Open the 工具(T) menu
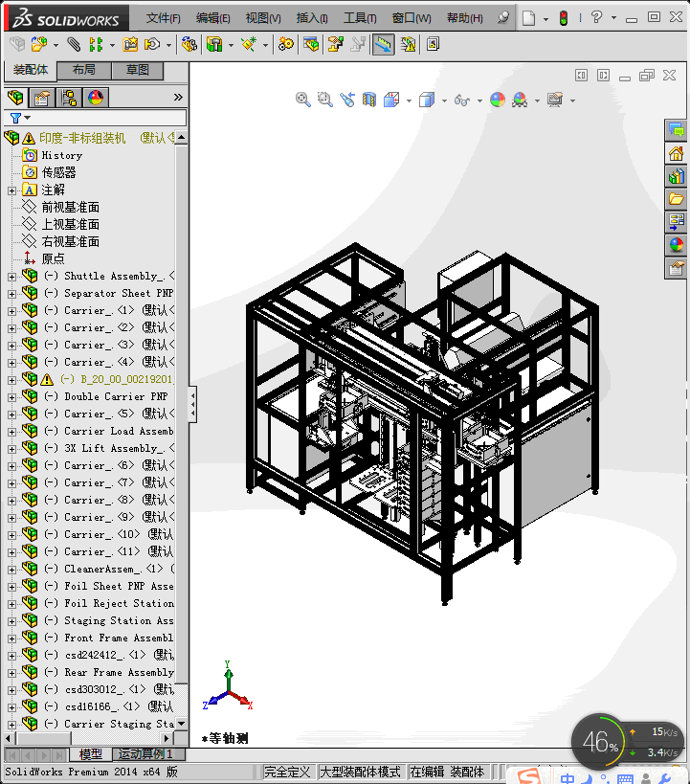 point(360,18)
